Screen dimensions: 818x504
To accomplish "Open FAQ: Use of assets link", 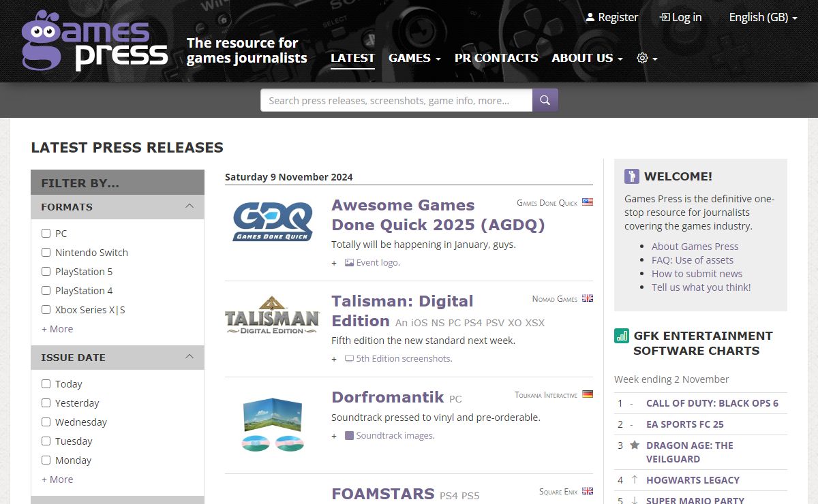I will 693,260.
